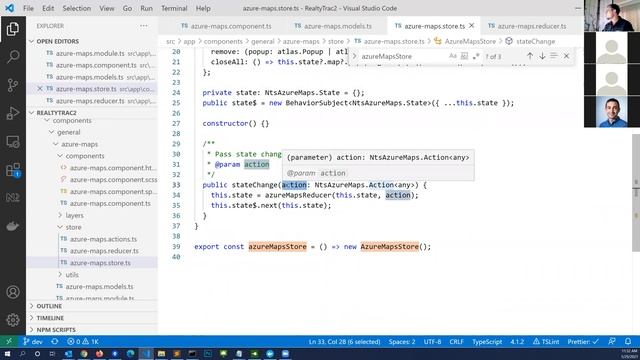Open the Run and Debug view
The image size is (640, 360).
[x=13, y=113]
